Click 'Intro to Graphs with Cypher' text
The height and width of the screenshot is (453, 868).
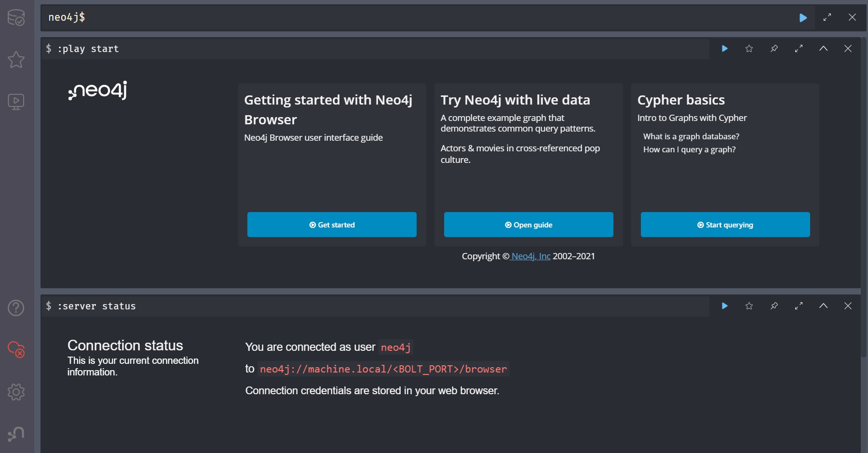(692, 118)
